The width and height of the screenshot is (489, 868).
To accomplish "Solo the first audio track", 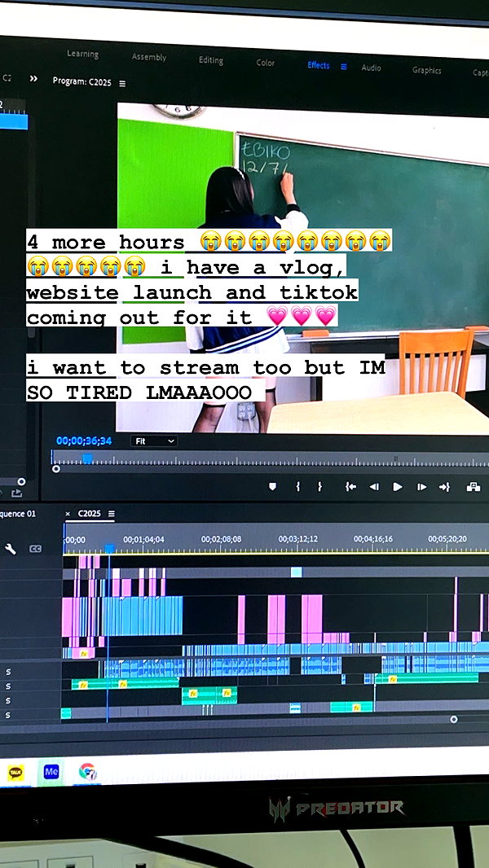I will (x=8, y=672).
